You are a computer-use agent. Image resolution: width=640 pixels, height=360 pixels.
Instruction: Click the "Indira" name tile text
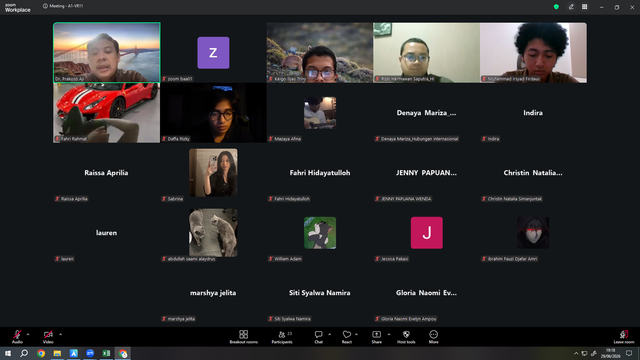click(533, 113)
